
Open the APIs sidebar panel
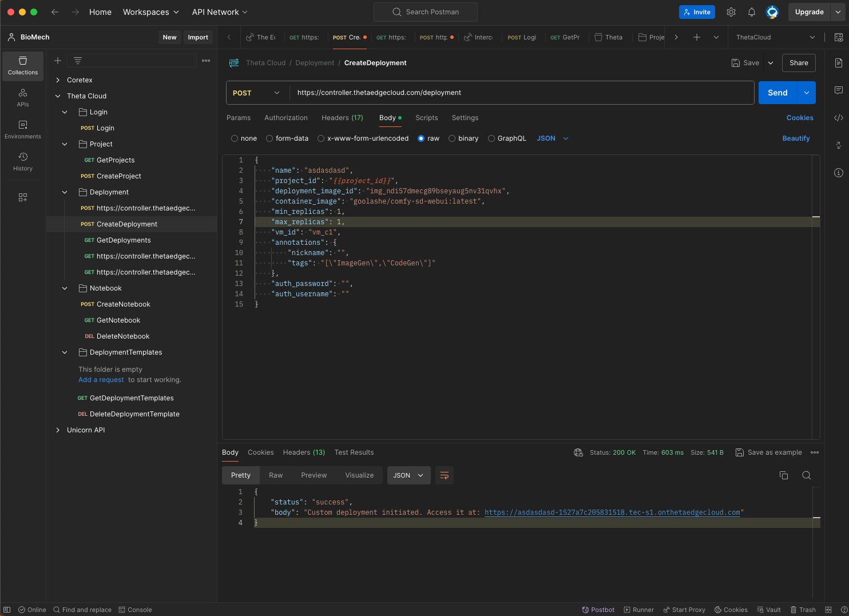23,97
